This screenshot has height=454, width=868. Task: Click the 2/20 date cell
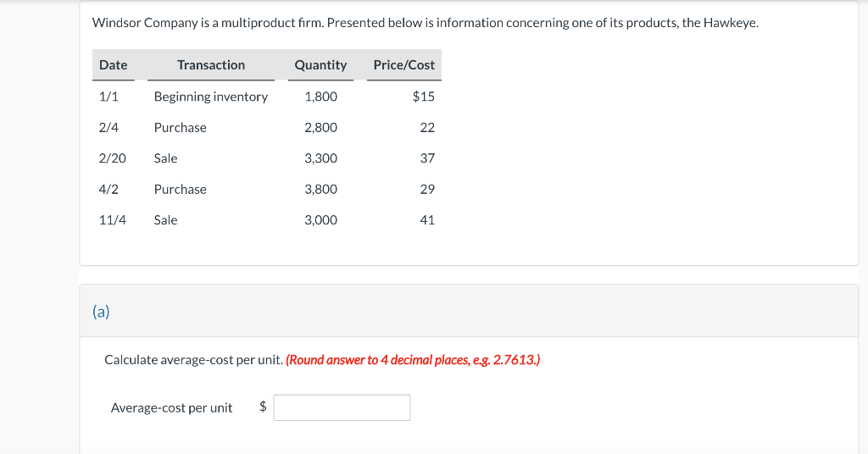(x=113, y=158)
